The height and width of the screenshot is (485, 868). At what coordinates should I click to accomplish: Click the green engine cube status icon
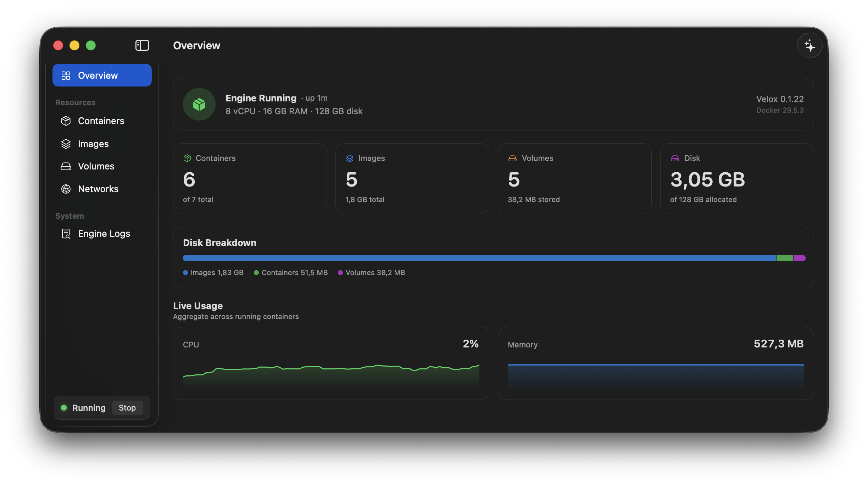(x=199, y=104)
